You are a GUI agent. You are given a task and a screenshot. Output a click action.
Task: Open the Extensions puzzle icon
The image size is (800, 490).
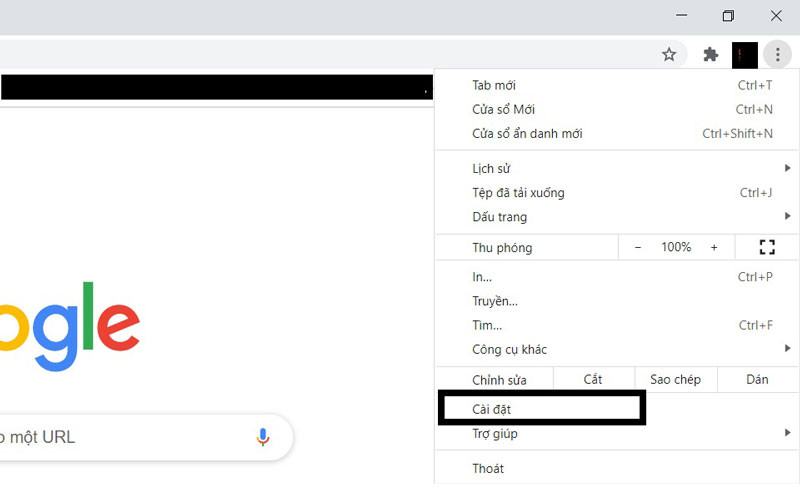click(x=711, y=55)
